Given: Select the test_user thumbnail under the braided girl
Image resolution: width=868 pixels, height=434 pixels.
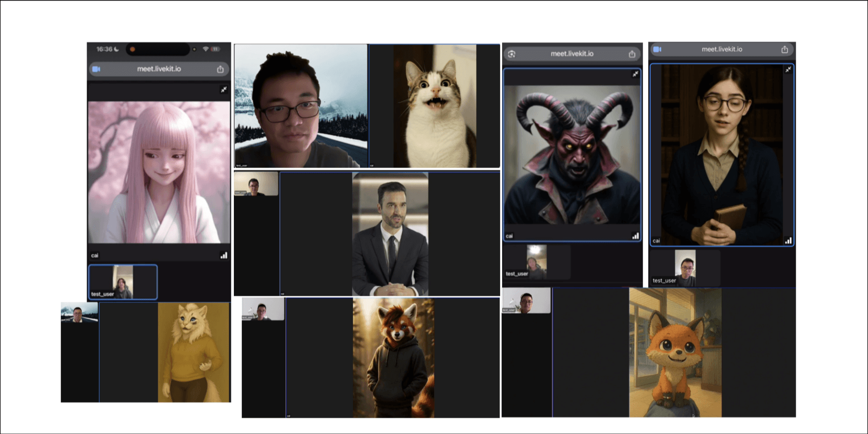Looking at the screenshot, I should click(x=685, y=267).
